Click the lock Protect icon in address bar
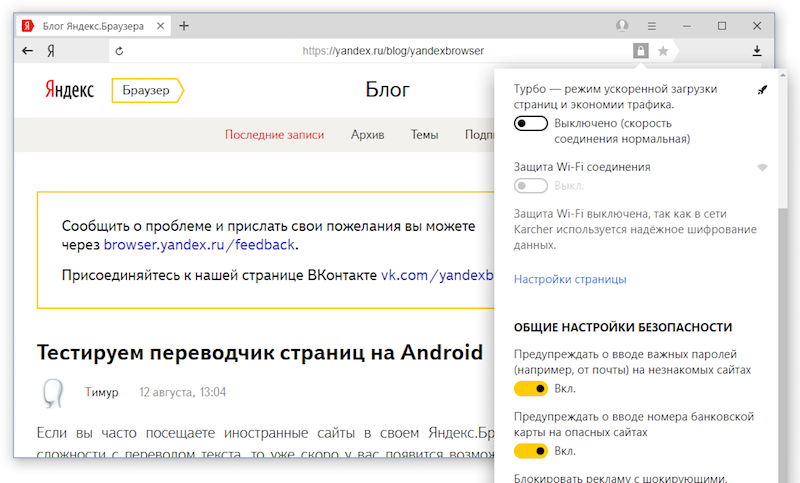Image resolution: width=800 pixels, height=483 pixels. click(641, 50)
